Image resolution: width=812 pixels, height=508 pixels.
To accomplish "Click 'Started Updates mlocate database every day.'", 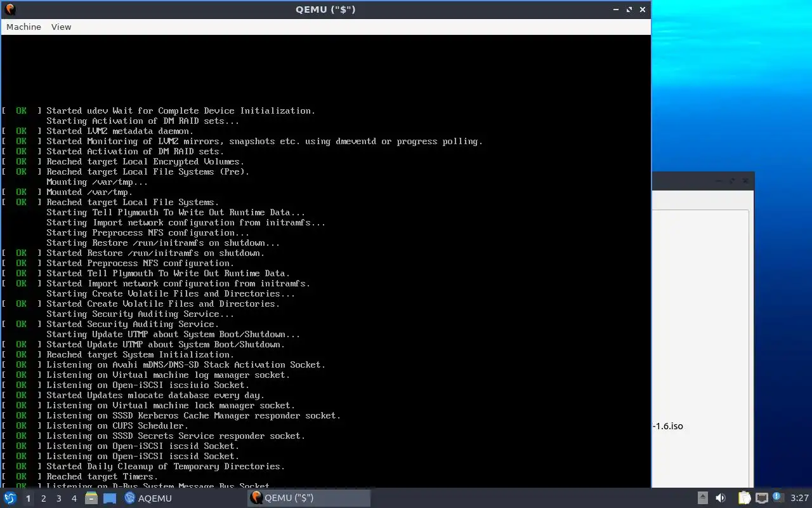I will point(155,395).
